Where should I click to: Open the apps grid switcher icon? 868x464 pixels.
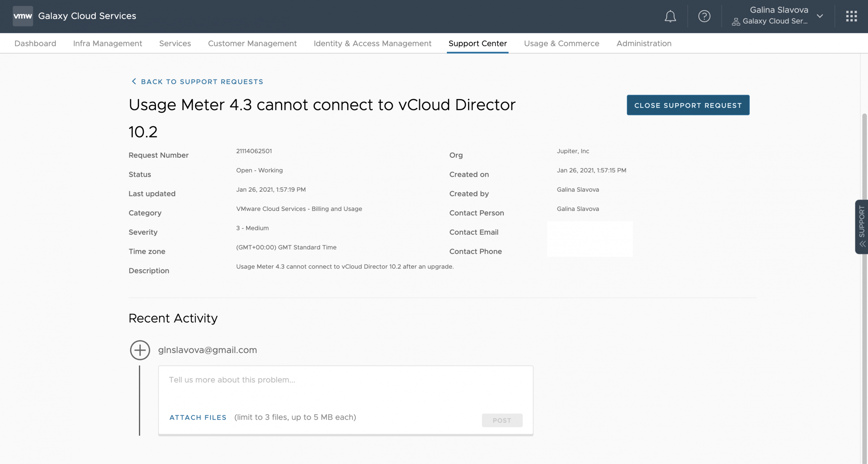click(851, 16)
